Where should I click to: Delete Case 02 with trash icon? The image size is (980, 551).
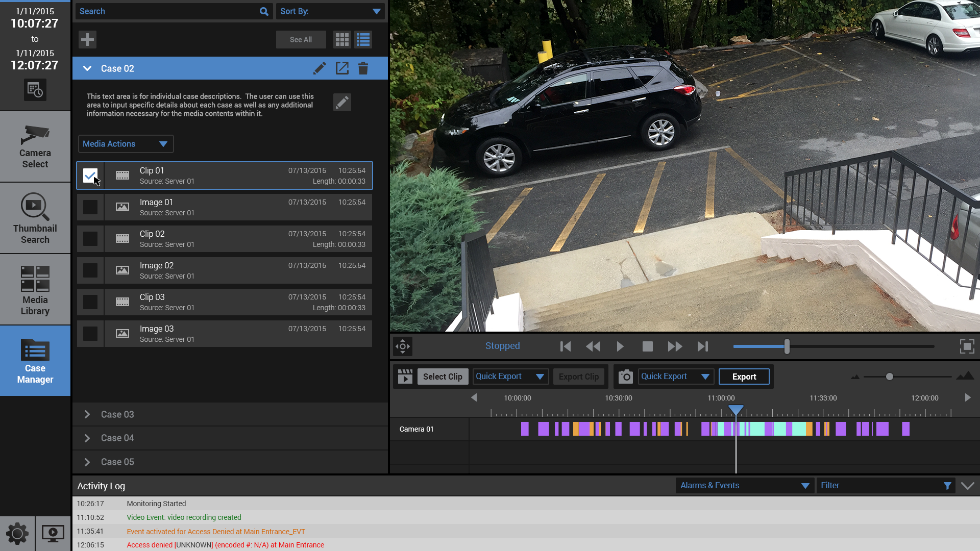click(363, 68)
